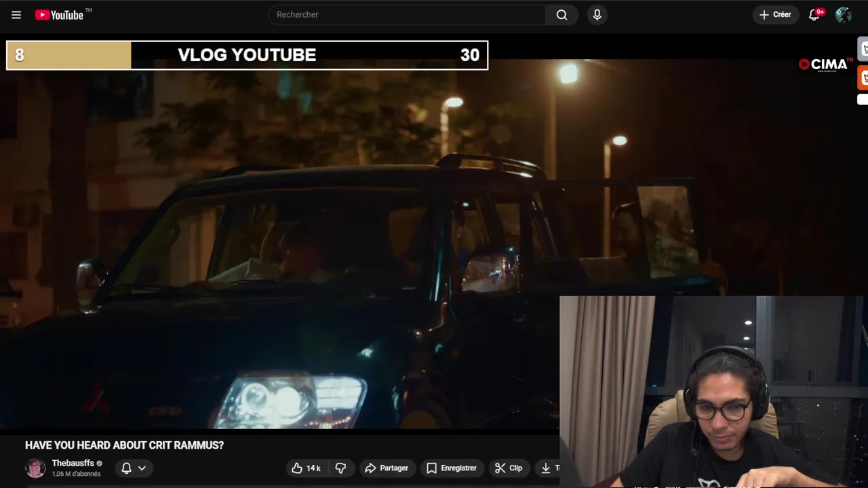Click Clip button
This screenshot has width=868, height=488.
click(509, 468)
